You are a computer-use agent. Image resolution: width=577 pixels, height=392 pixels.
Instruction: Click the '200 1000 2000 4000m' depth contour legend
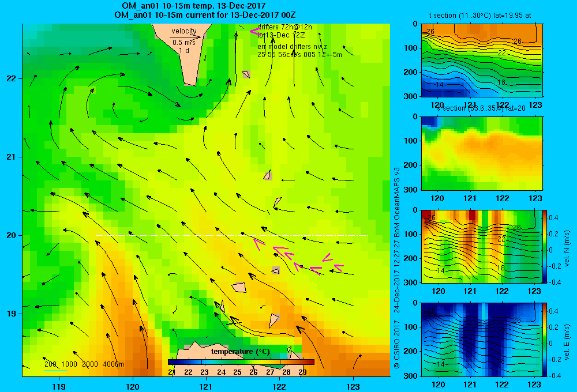click(84, 364)
